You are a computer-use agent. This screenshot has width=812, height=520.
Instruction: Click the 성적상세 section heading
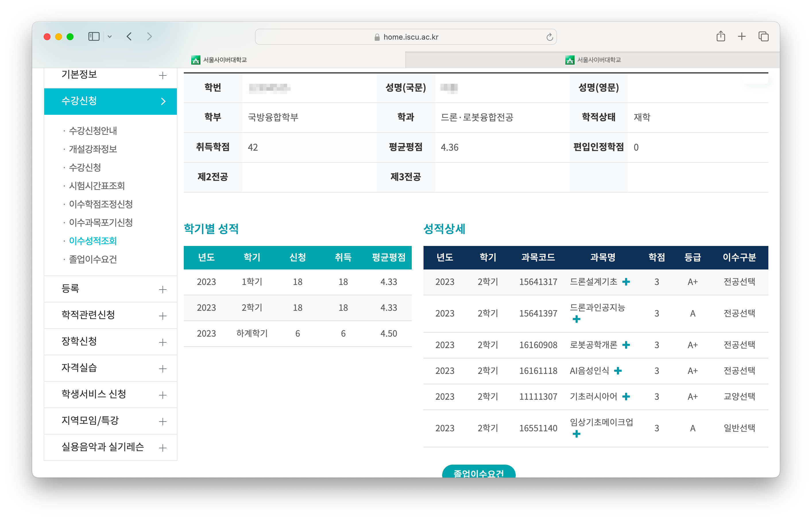point(444,229)
